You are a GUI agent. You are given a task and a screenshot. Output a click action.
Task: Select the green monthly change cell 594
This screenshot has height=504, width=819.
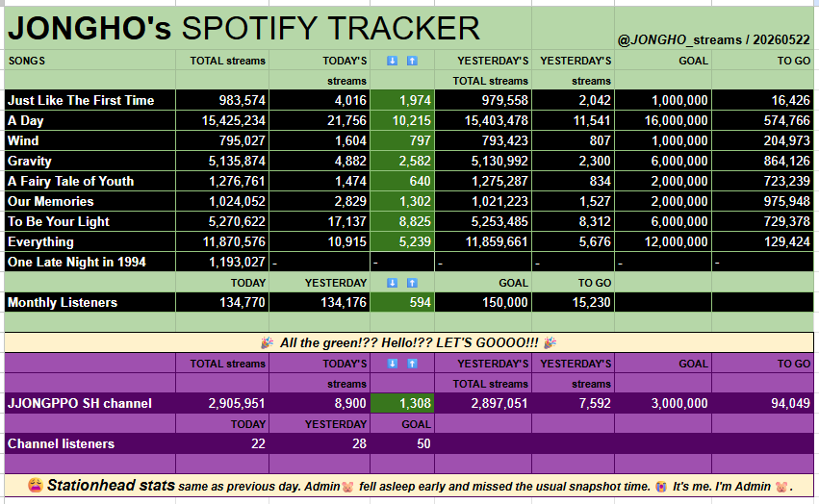pyautogui.click(x=402, y=302)
